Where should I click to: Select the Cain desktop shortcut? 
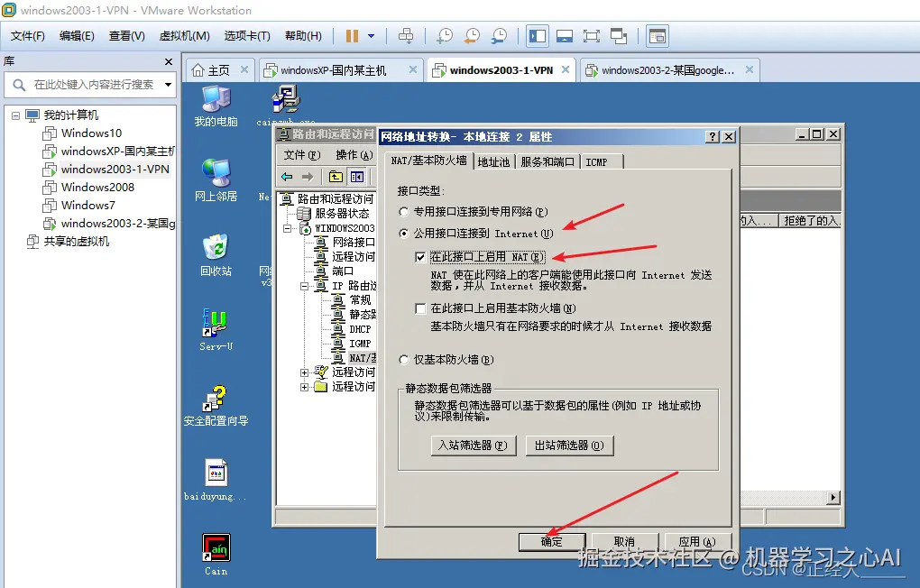[x=216, y=555]
